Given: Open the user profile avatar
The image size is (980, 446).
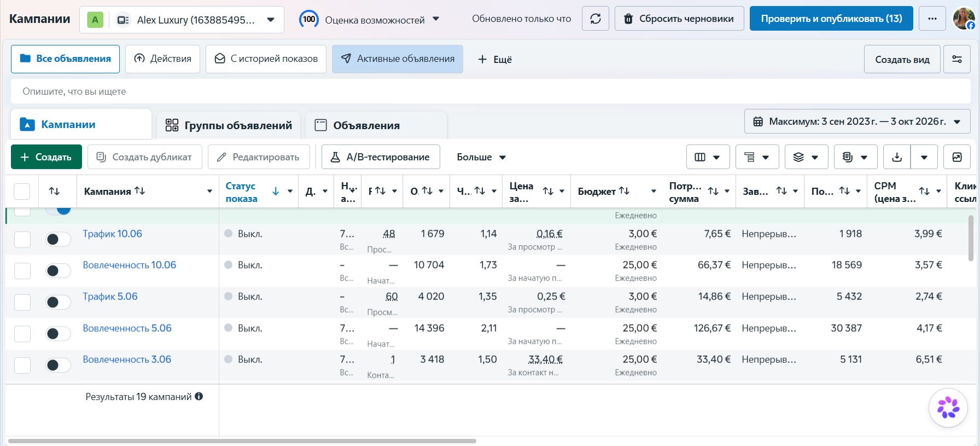Looking at the screenshot, I should (x=964, y=19).
